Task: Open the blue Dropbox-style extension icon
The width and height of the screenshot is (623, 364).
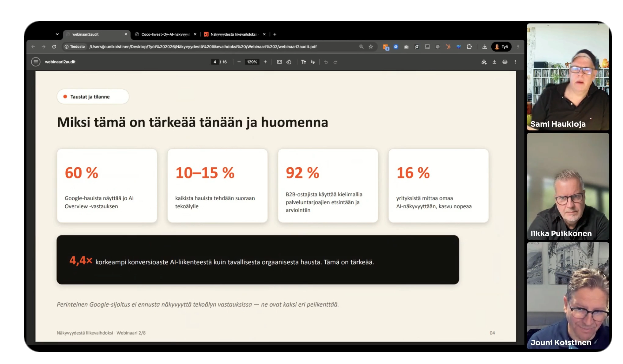Action: 459,47
